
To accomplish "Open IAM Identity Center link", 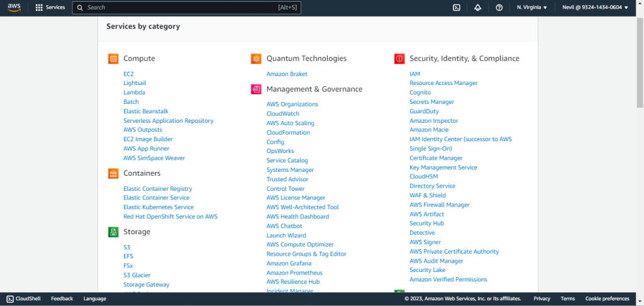I will tap(461, 144).
